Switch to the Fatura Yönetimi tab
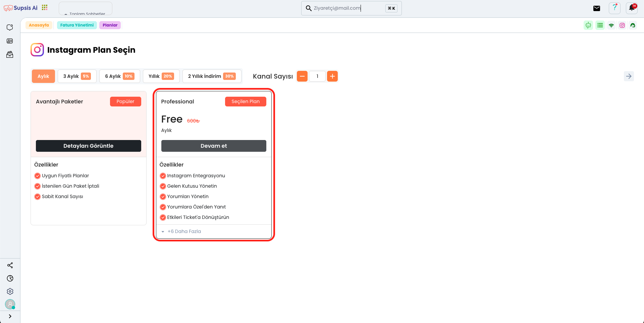 [77, 25]
